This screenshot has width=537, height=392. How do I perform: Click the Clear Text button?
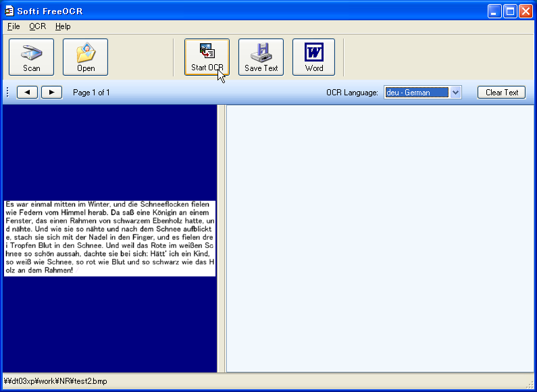pyautogui.click(x=501, y=92)
